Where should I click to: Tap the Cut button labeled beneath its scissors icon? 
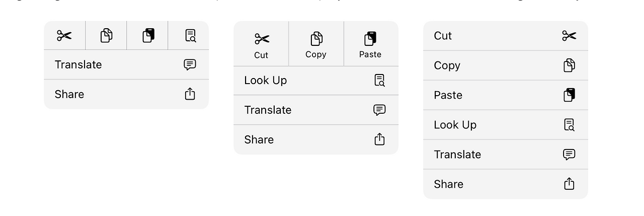pos(262,45)
